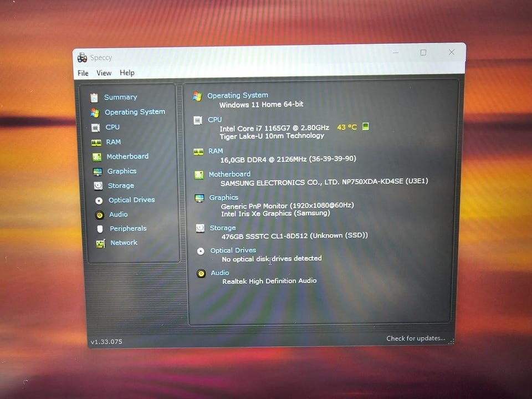Click the v1.33.075 version label

click(x=106, y=342)
